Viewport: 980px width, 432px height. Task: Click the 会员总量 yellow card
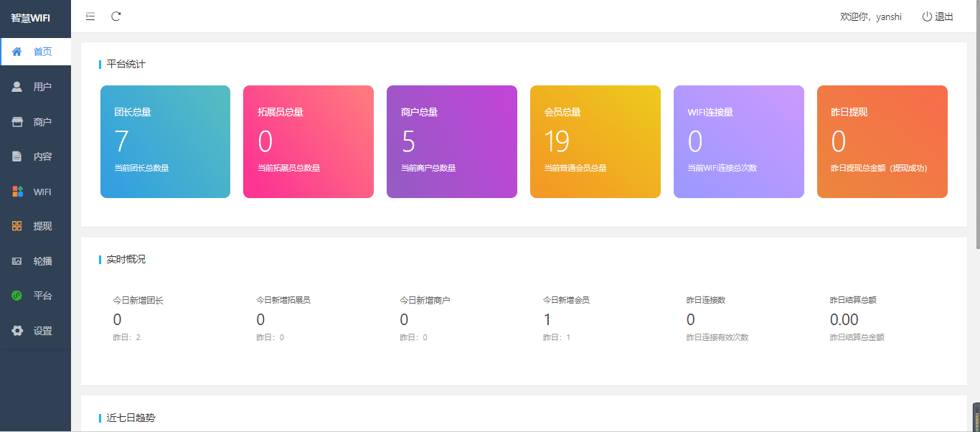[595, 141]
